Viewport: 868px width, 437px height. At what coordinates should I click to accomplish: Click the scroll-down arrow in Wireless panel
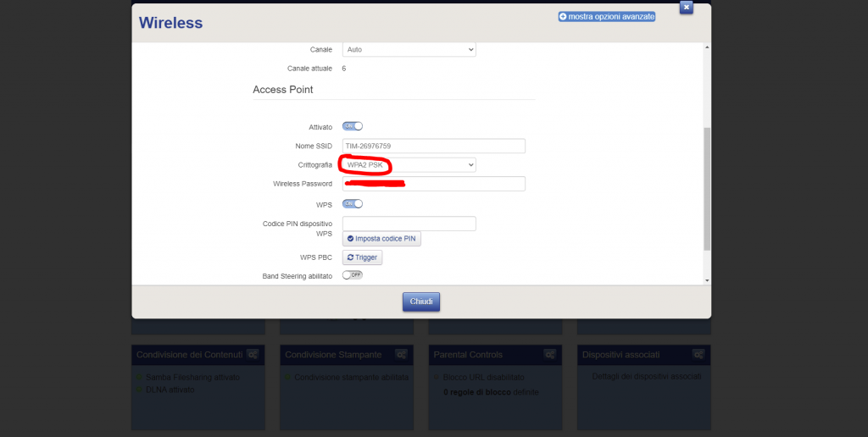pos(707,279)
